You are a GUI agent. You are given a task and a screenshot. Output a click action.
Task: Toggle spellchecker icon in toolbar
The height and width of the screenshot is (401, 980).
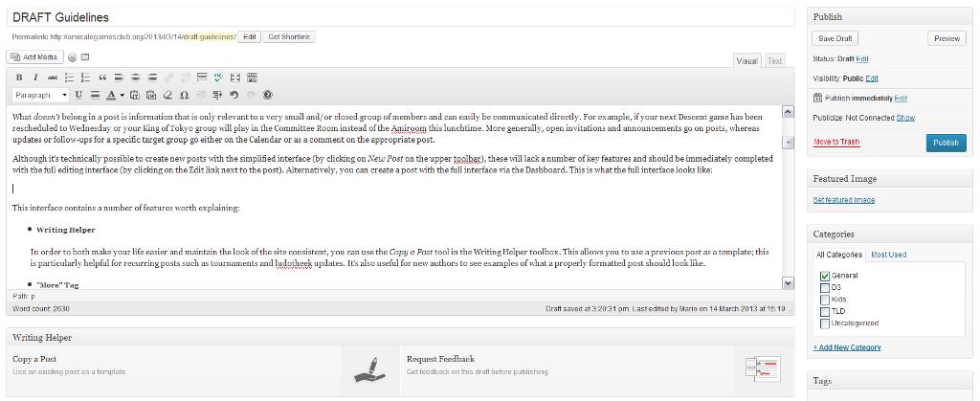[219, 78]
